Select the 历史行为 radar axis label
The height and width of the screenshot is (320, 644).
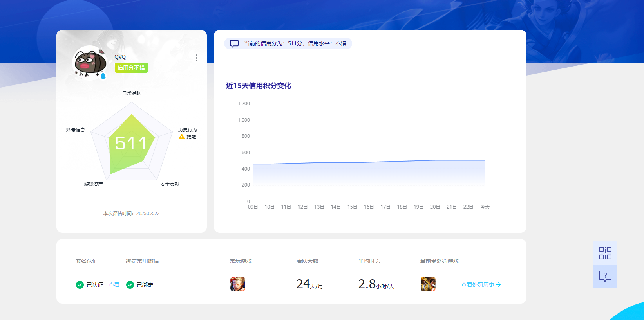point(188,130)
